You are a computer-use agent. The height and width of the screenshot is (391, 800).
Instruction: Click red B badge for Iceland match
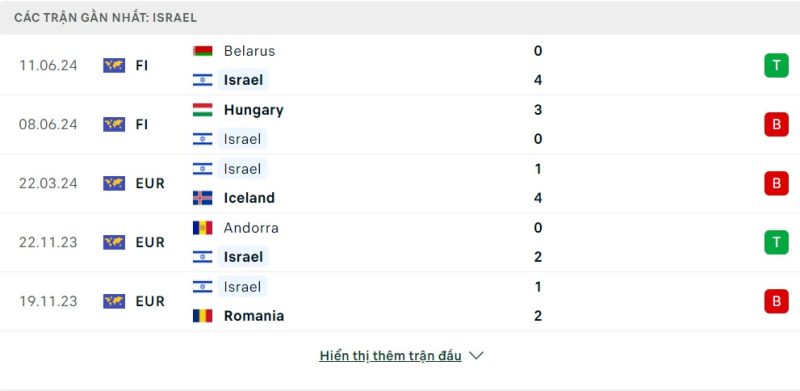click(x=776, y=183)
